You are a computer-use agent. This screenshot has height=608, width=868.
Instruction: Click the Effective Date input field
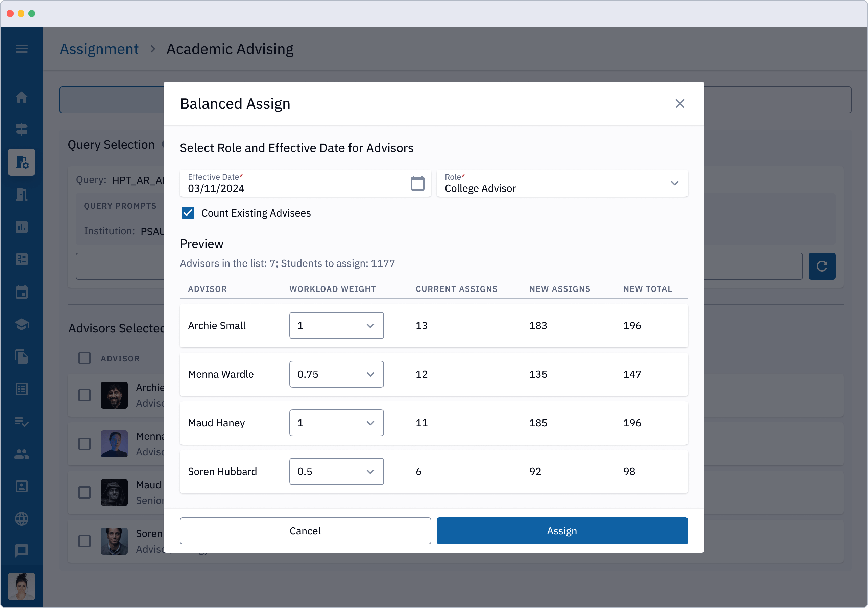(305, 183)
